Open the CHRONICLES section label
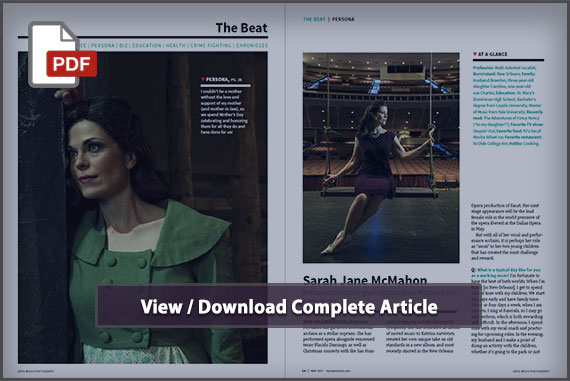The image size is (570, 381). tap(252, 45)
